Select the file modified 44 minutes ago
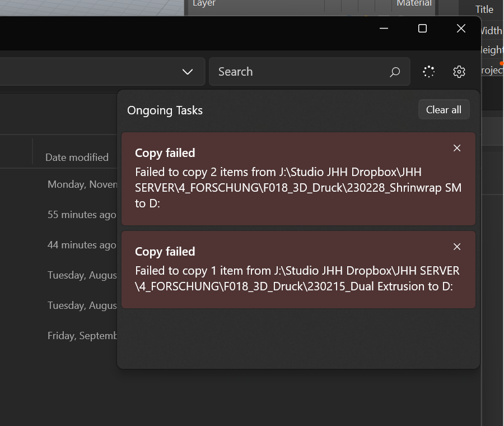 coord(82,245)
